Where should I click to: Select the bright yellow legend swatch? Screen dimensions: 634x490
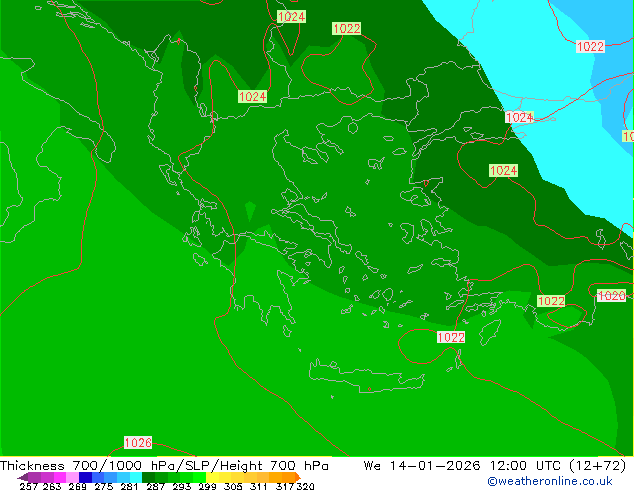pos(212,477)
